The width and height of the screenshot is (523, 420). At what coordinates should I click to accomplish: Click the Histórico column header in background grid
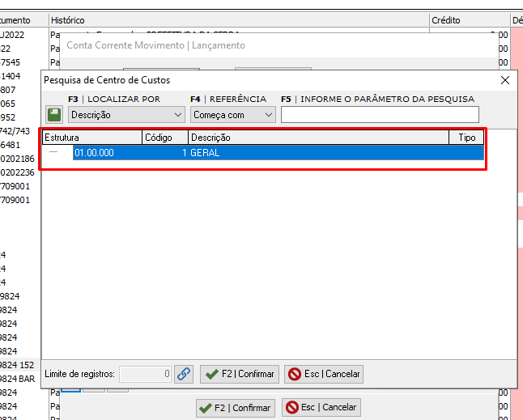(237, 19)
